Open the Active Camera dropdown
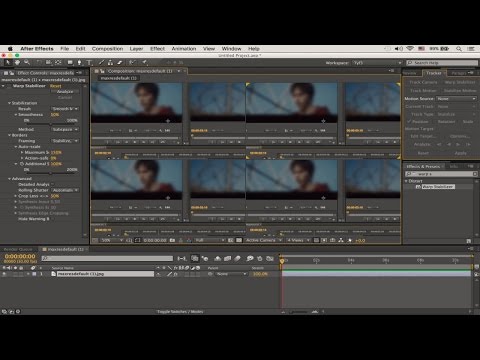 click(x=264, y=240)
